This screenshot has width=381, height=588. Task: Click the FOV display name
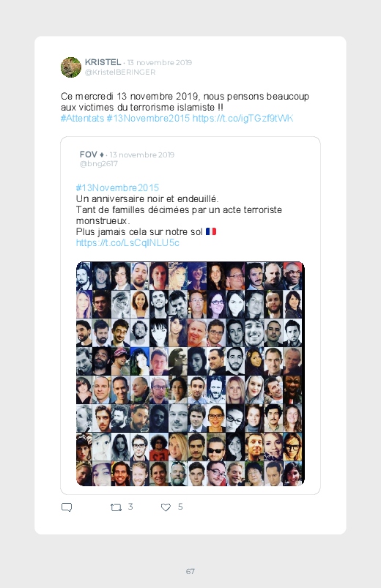tap(89, 155)
